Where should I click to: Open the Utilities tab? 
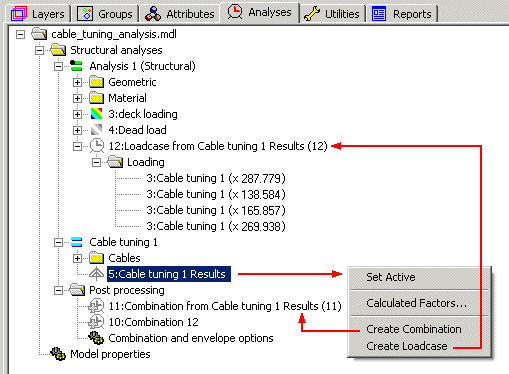(332, 14)
